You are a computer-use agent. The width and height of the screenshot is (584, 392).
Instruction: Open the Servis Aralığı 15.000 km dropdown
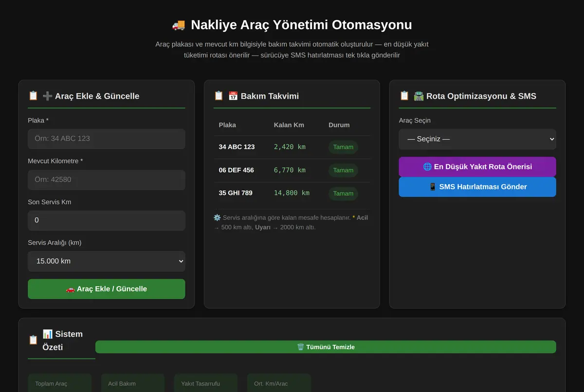pyautogui.click(x=107, y=261)
